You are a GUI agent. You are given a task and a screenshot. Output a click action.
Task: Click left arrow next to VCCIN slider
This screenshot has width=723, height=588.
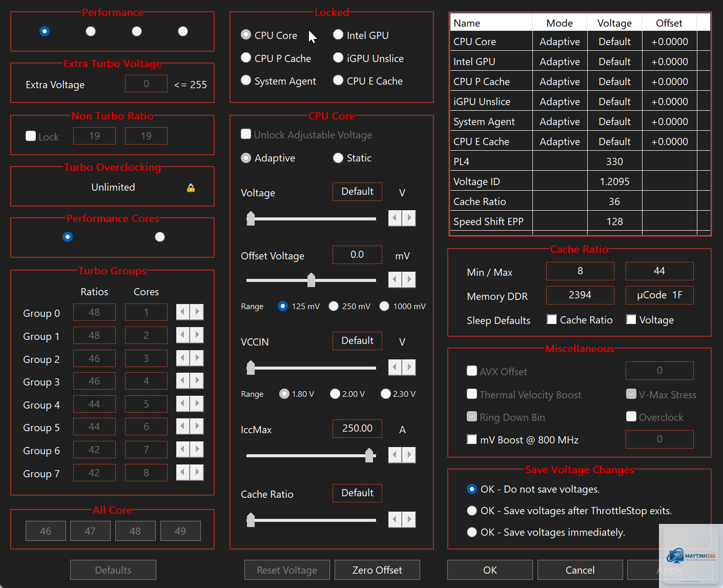pyautogui.click(x=395, y=367)
